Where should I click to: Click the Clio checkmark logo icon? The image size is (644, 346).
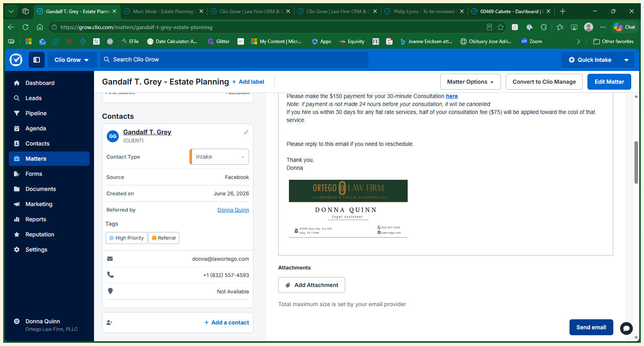(16, 60)
